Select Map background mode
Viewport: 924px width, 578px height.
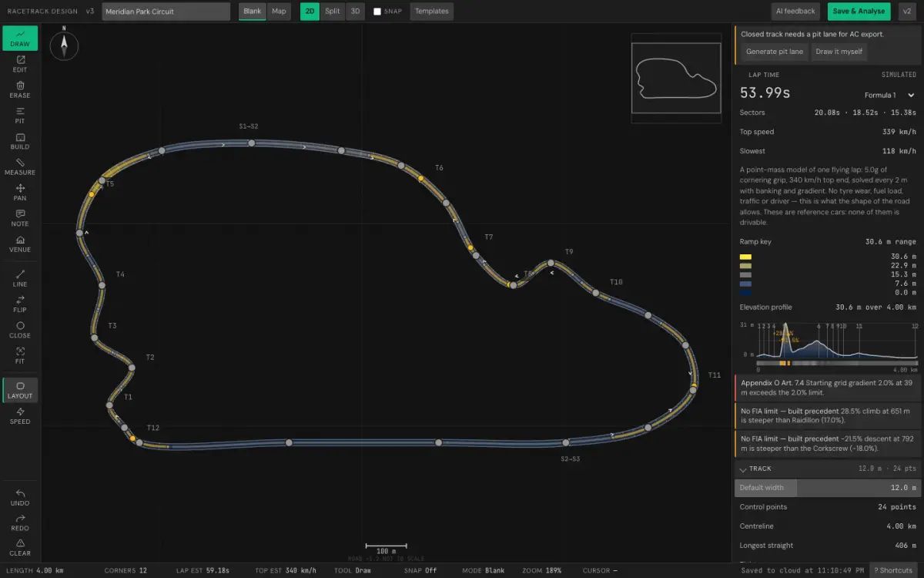[x=279, y=12]
